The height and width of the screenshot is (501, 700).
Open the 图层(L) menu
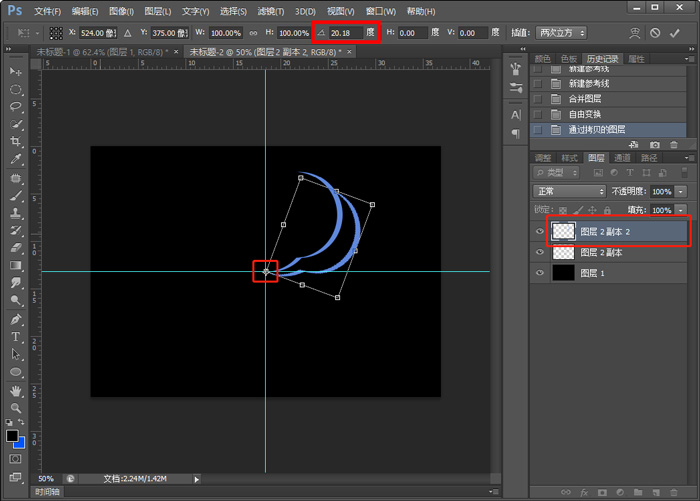(x=158, y=11)
